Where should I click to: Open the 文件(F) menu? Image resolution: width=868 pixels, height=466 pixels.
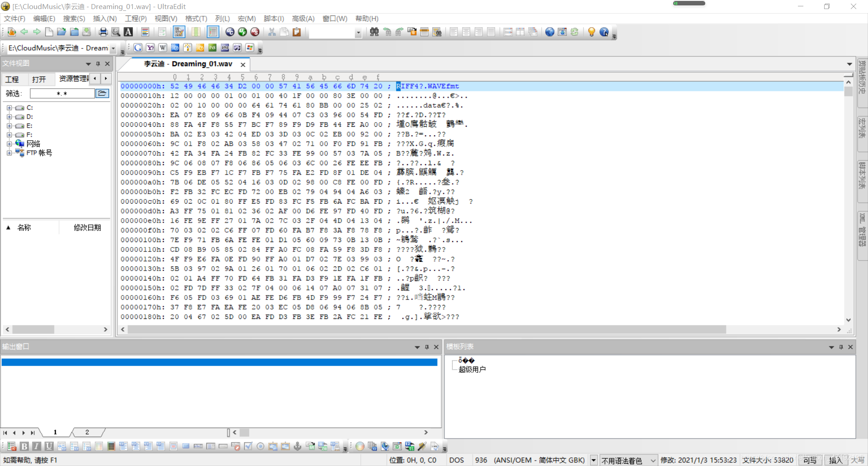click(14, 19)
